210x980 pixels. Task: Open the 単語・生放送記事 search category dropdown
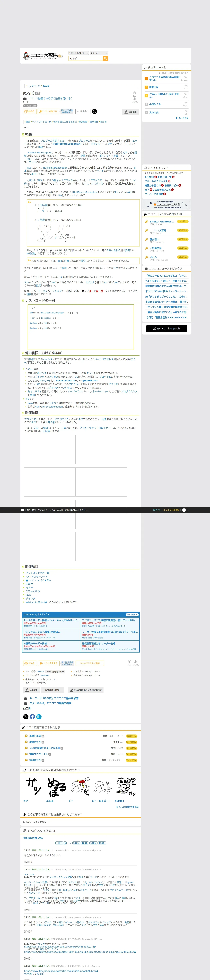coord(79,53)
